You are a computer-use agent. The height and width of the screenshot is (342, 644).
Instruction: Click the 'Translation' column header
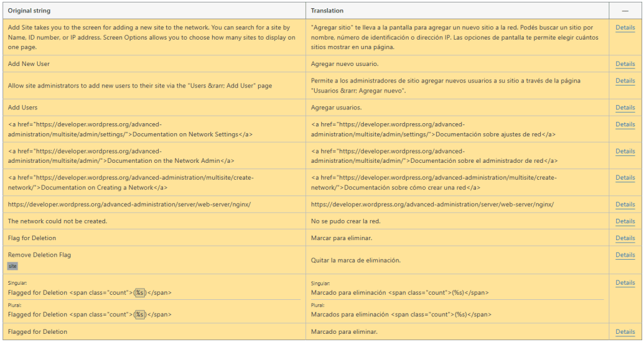(x=327, y=11)
